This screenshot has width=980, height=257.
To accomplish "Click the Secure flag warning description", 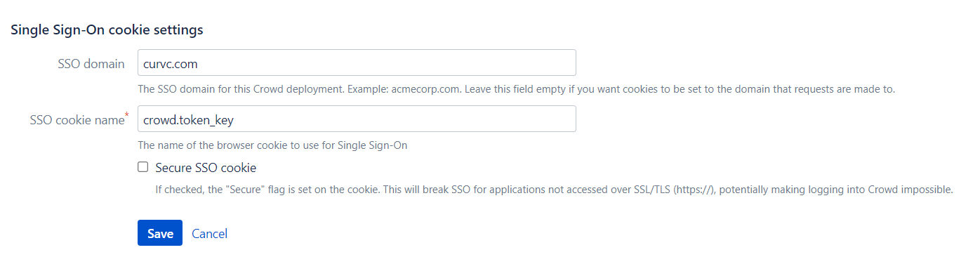I will [554, 190].
